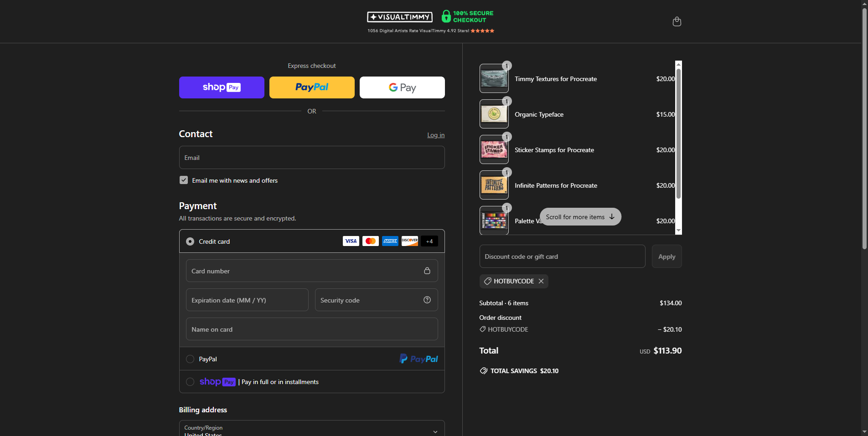Screen dimensions: 868x436
Task: Apply the discount code
Action: pos(666,256)
